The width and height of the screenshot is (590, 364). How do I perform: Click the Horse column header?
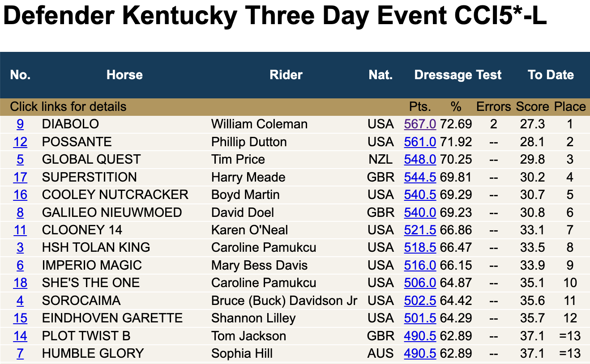point(124,75)
